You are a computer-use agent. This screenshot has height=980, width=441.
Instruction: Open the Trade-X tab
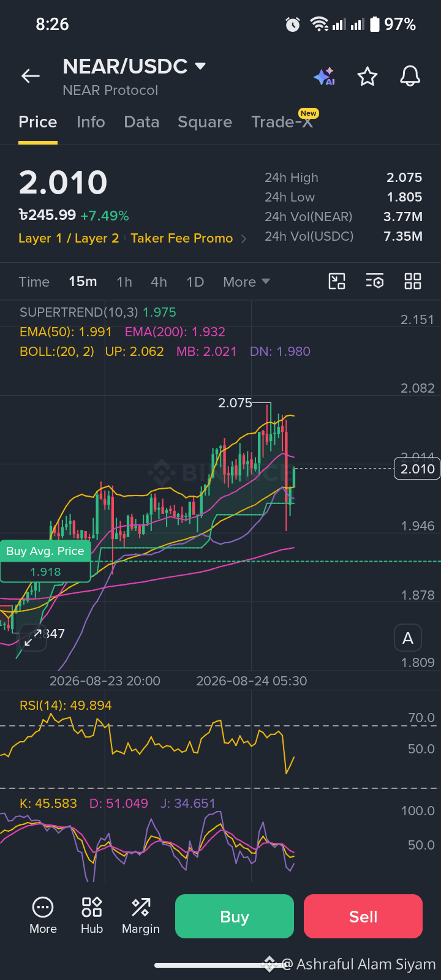tap(282, 122)
